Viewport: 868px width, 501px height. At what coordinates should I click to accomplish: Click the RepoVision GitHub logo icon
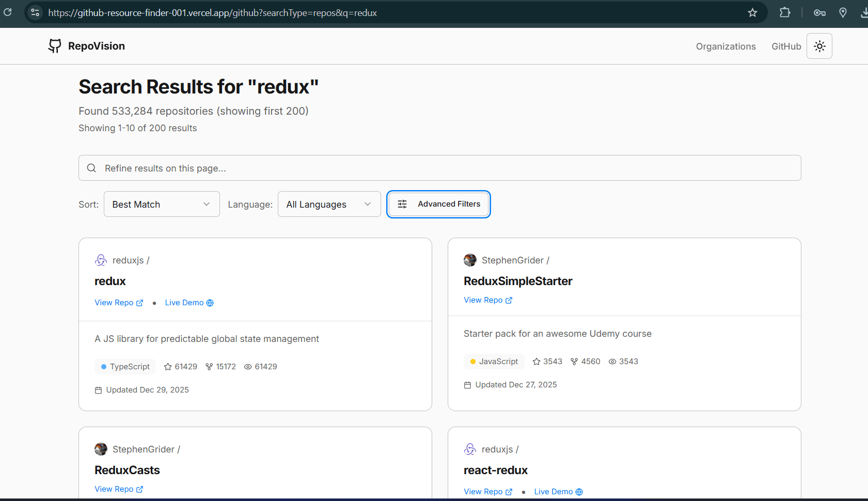coord(55,46)
